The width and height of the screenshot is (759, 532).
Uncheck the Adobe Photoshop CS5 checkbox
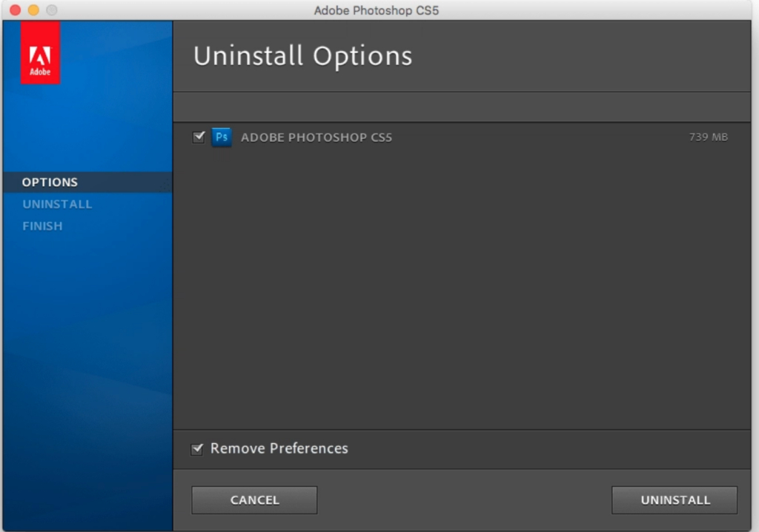(199, 137)
